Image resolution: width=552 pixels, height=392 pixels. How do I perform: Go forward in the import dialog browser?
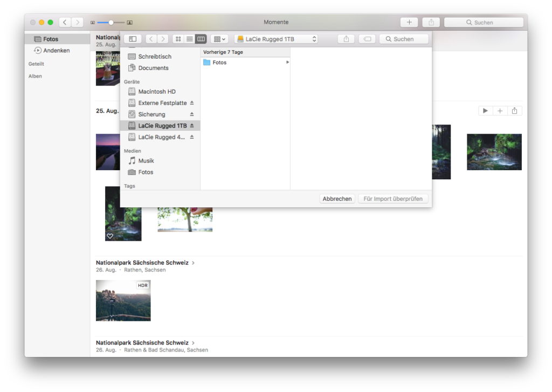pyautogui.click(x=163, y=39)
